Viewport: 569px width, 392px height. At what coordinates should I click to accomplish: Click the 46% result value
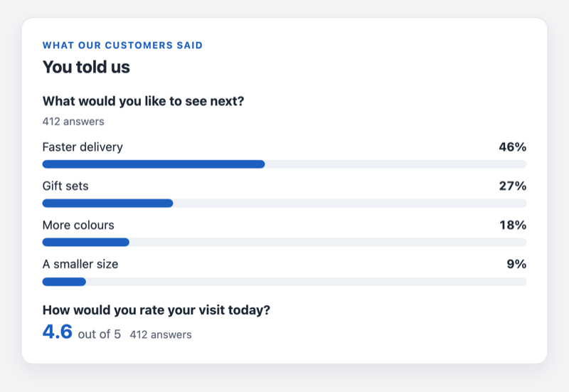(x=513, y=147)
